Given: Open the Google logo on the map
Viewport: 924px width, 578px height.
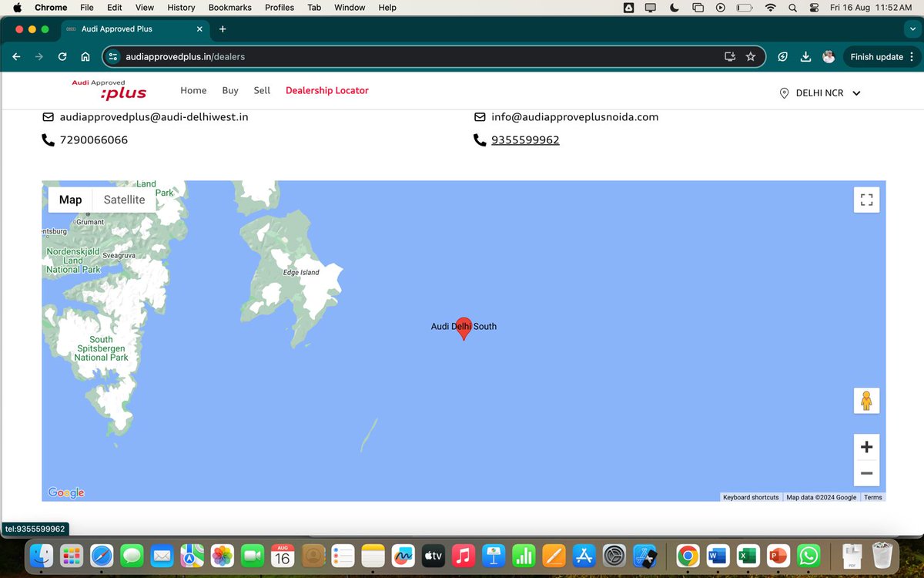Looking at the screenshot, I should 66,493.
